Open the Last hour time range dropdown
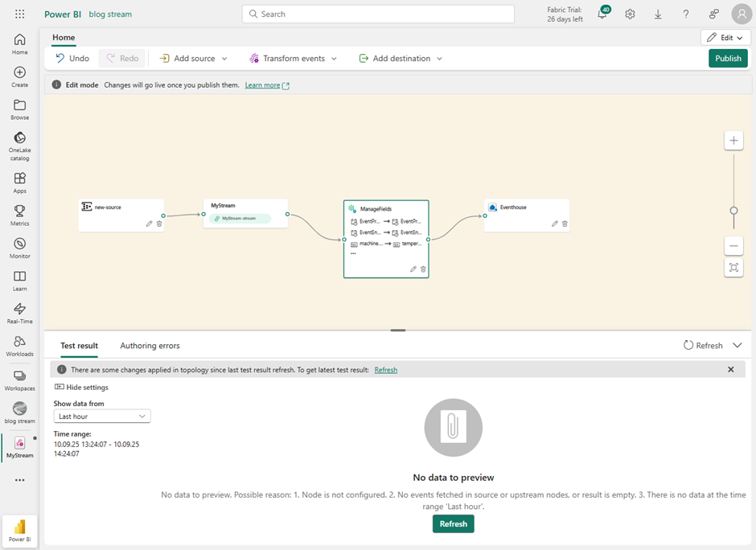This screenshot has width=756, height=550. 102,417
